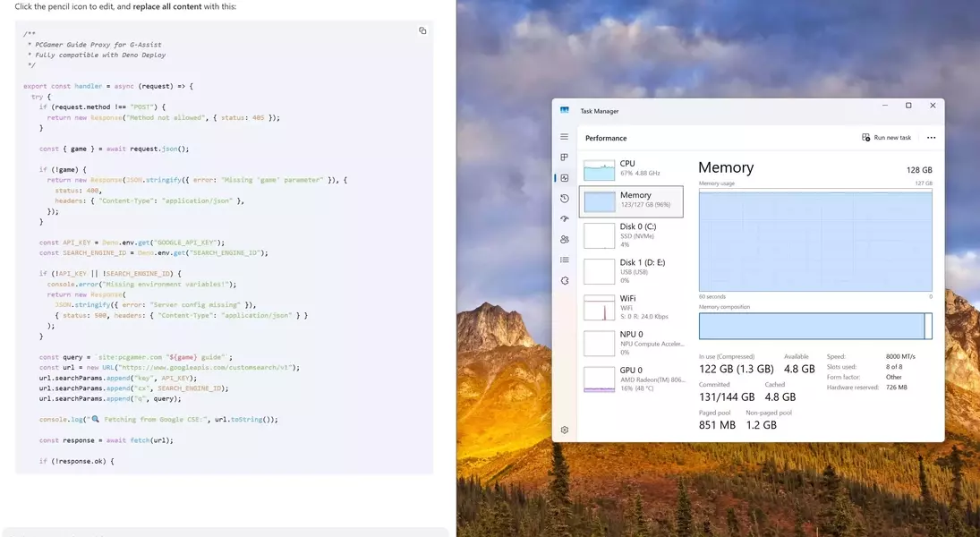Click the 'Method not allowed' response line
Image resolution: width=980 pixels, height=537 pixels.
tap(163, 117)
